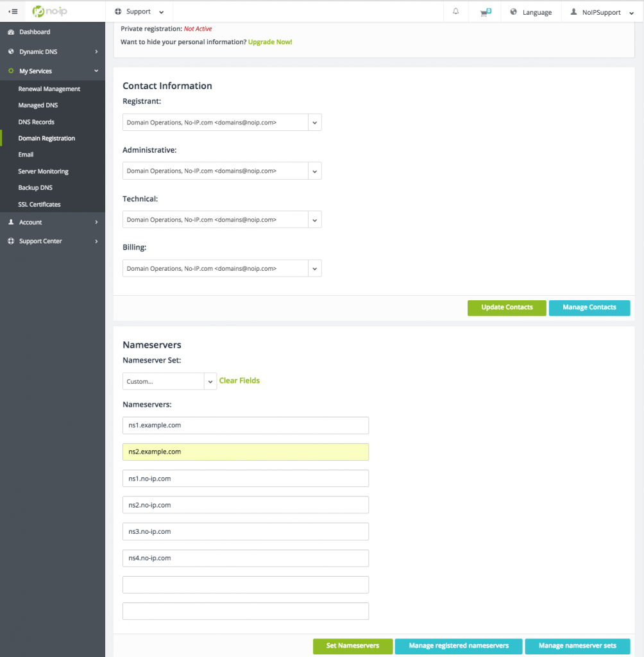The image size is (644, 657).
Task: Collapse the My Services submenu chevron
Action: coord(96,71)
